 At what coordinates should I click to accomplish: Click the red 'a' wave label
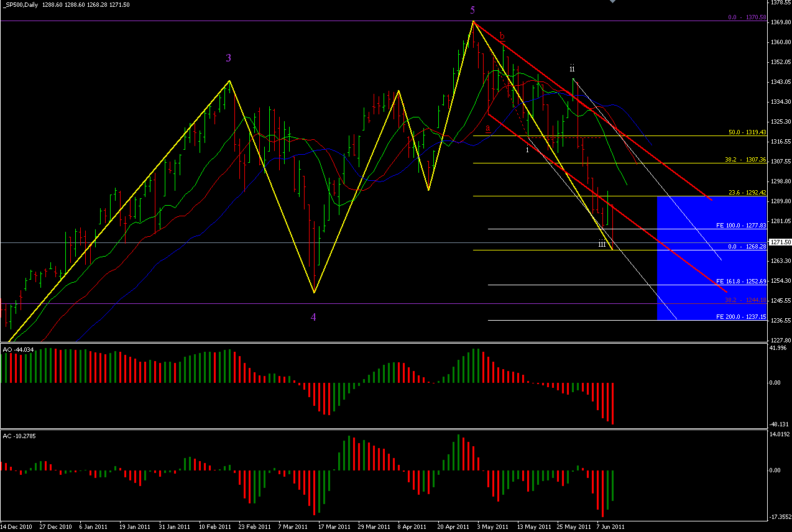[488, 127]
